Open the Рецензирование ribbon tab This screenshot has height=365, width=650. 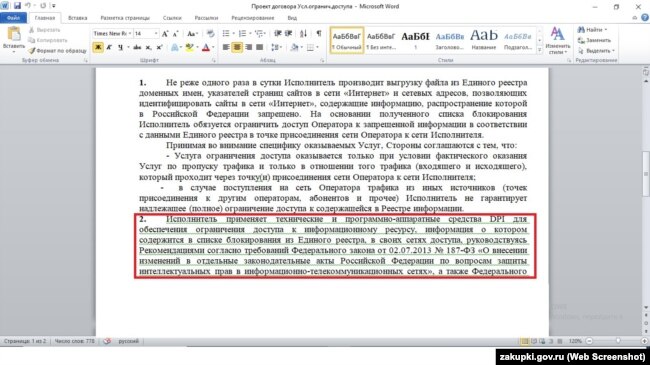pos(252,18)
